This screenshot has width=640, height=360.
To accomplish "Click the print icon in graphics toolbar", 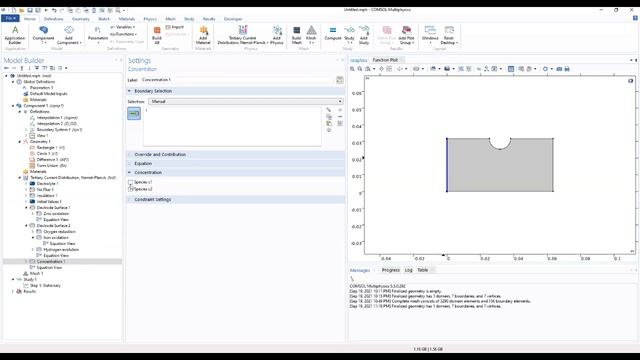I will click(567, 69).
